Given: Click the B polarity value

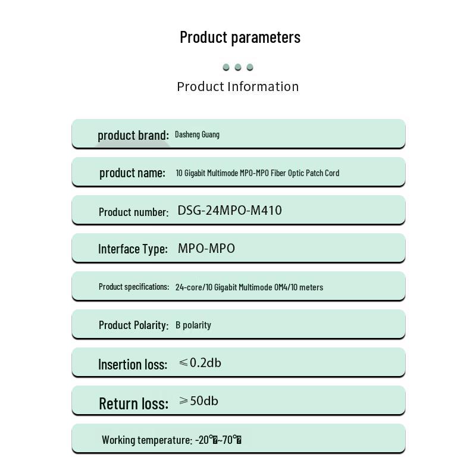Looking at the screenshot, I should coord(193,325).
